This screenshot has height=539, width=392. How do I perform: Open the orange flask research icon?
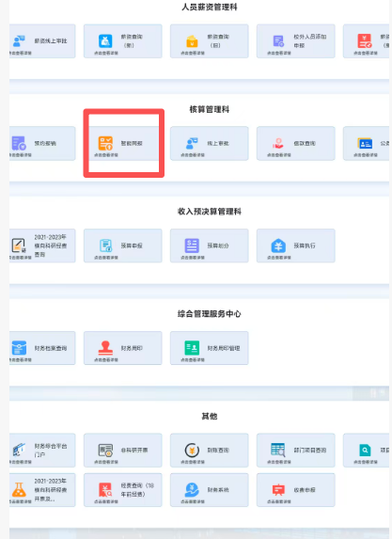point(19,489)
